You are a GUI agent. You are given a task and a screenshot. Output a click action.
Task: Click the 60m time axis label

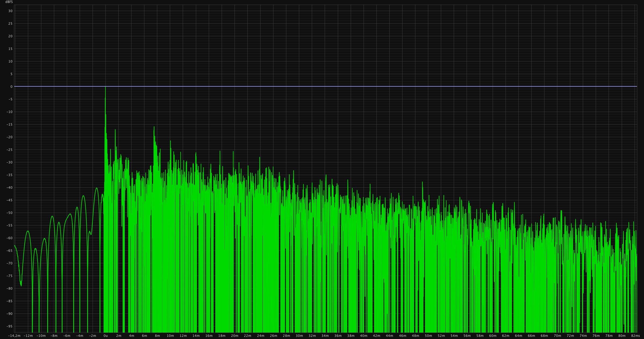click(493, 336)
